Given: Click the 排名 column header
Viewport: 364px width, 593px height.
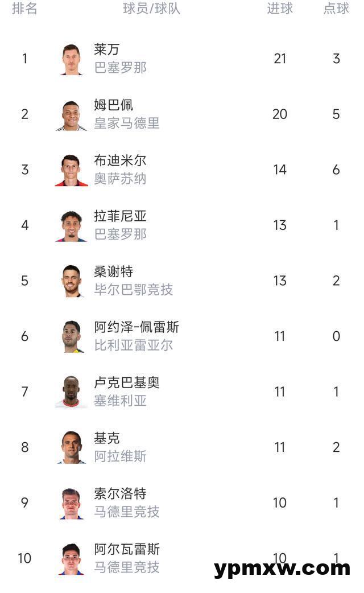Looking at the screenshot, I should 24,9.
